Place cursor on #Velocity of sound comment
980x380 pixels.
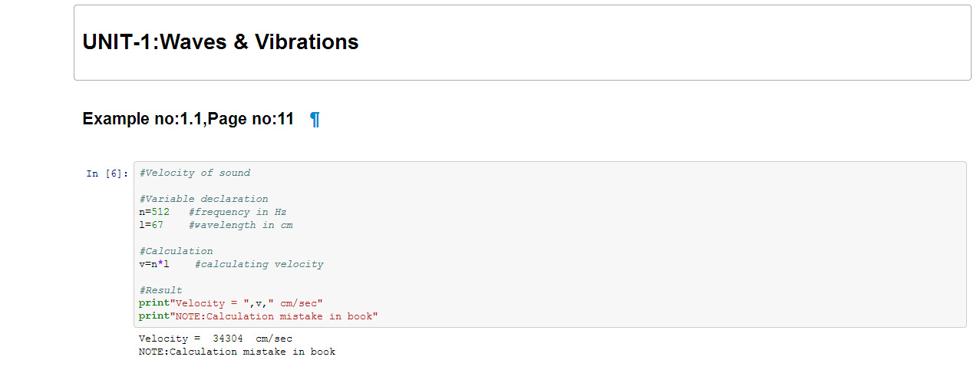click(195, 173)
